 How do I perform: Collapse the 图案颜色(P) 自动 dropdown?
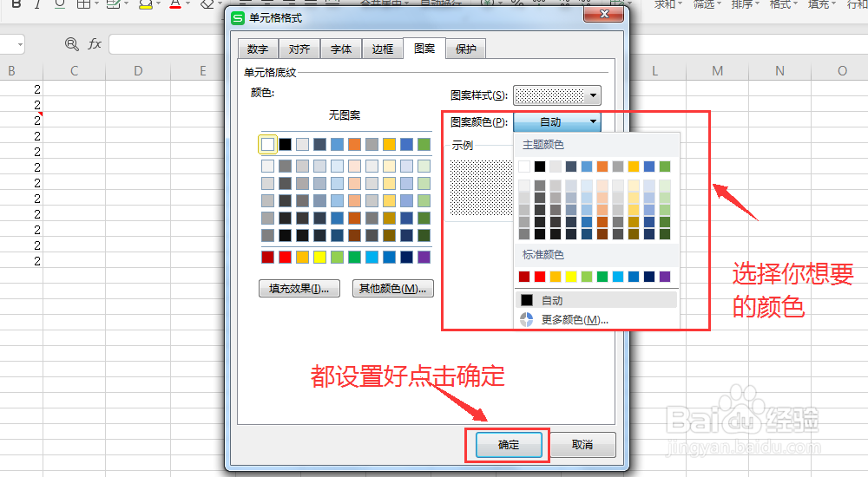click(x=557, y=121)
